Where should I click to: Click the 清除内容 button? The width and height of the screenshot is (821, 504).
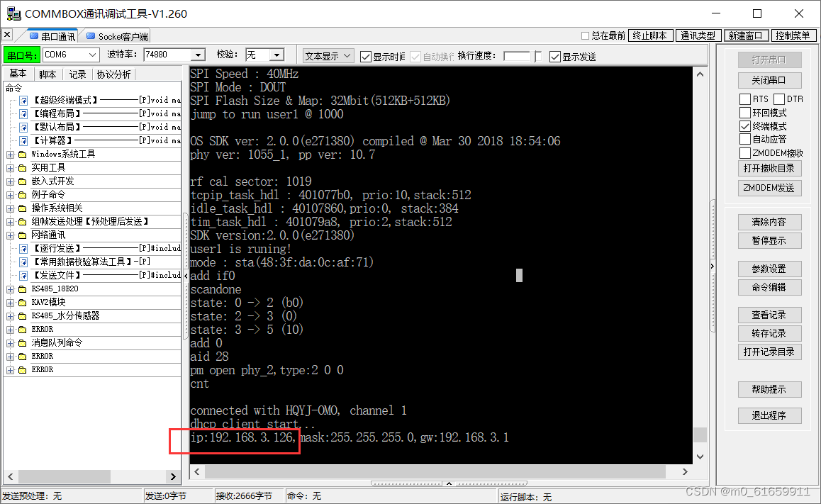pyautogui.click(x=769, y=221)
